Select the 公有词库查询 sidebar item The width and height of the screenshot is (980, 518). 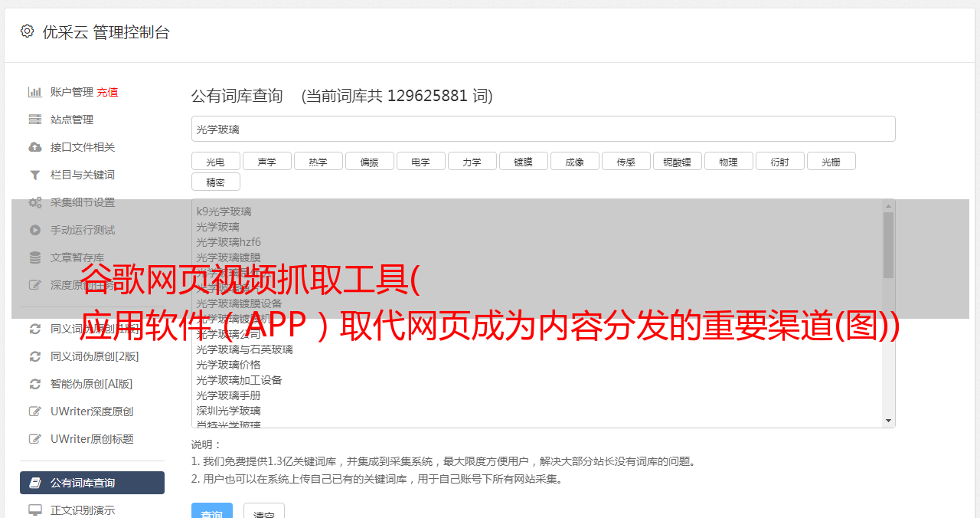[92, 483]
